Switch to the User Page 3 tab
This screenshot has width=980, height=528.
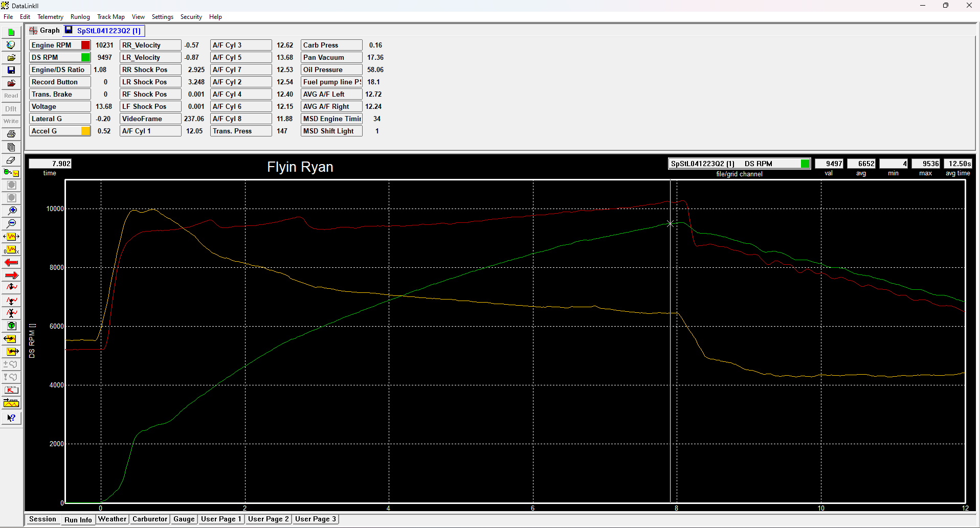click(316, 519)
